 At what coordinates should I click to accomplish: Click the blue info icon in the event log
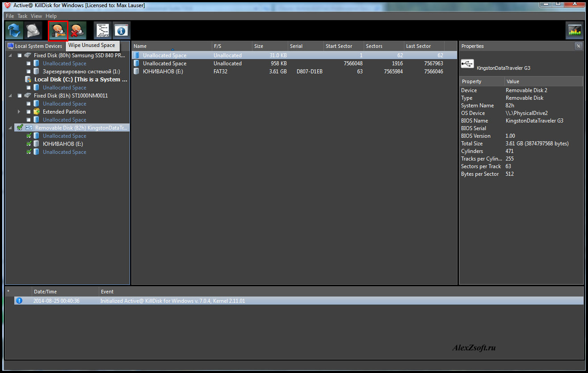[x=19, y=301]
